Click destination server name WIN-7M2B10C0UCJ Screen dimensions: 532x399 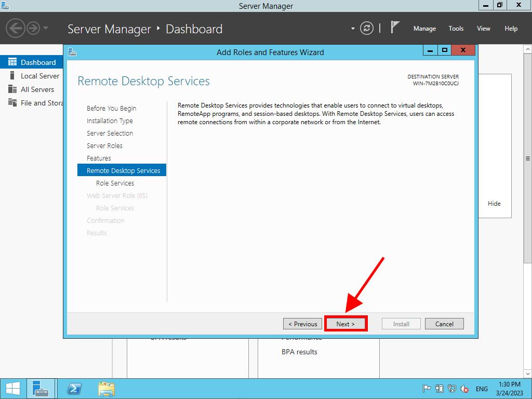pos(436,84)
